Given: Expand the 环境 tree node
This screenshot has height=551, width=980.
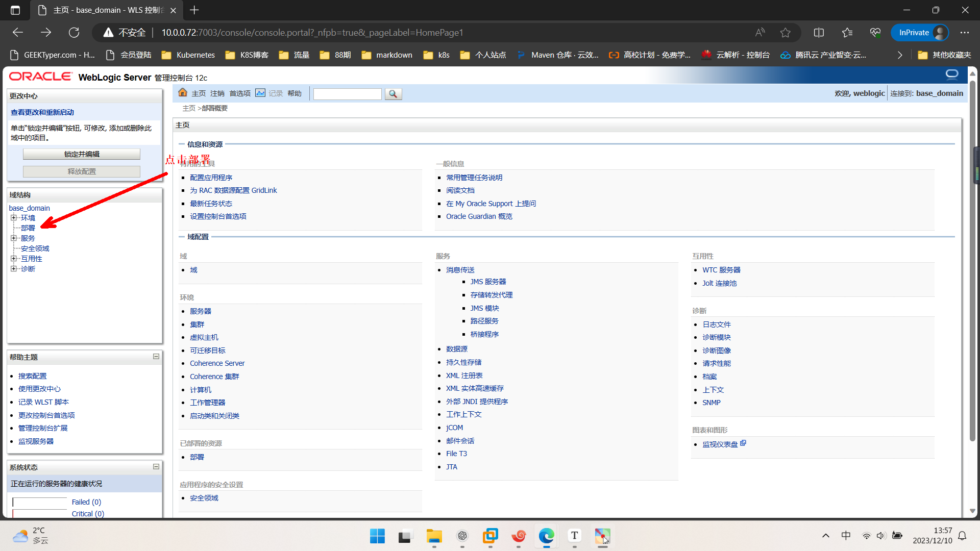Looking at the screenshot, I should [14, 218].
